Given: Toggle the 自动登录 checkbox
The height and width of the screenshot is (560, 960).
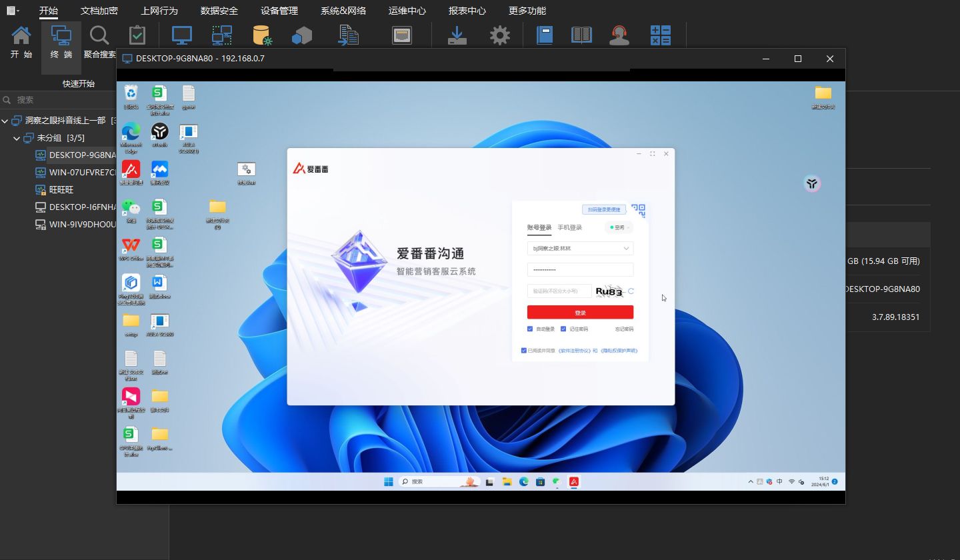Looking at the screenshot, I should [x=530, y=329].
